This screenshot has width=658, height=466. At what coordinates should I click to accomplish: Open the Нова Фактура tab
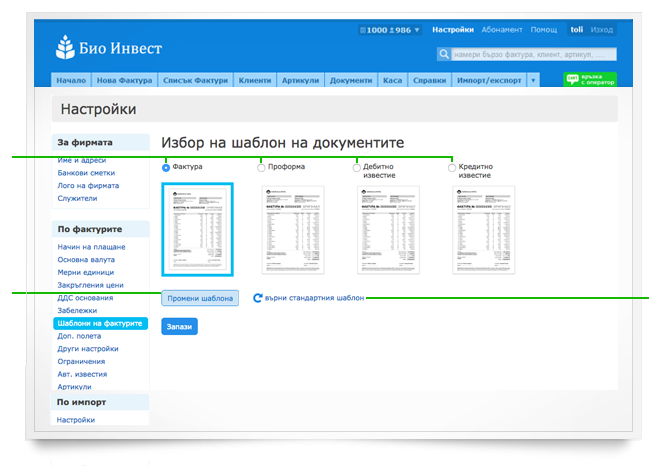coord(124,80)
